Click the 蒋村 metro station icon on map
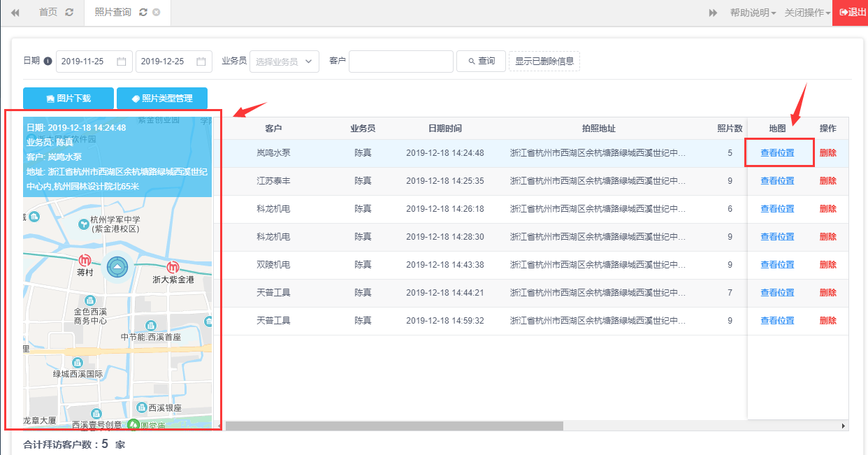The image size is (868, 455). coord(85,261)
